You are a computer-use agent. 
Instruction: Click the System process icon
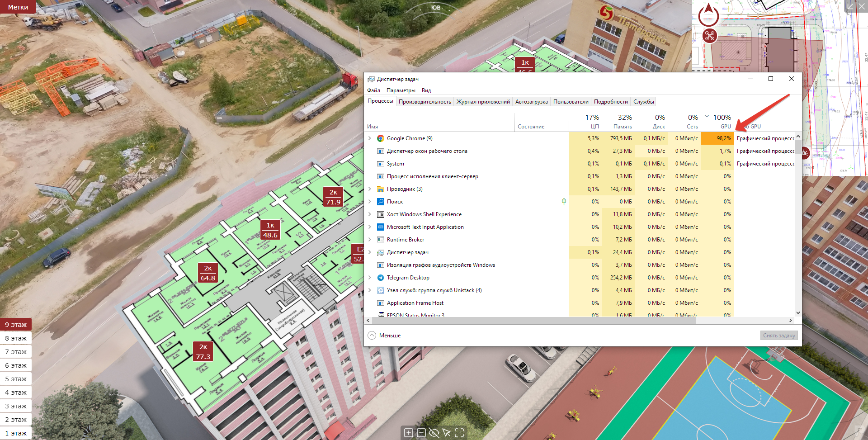[381, 164]
